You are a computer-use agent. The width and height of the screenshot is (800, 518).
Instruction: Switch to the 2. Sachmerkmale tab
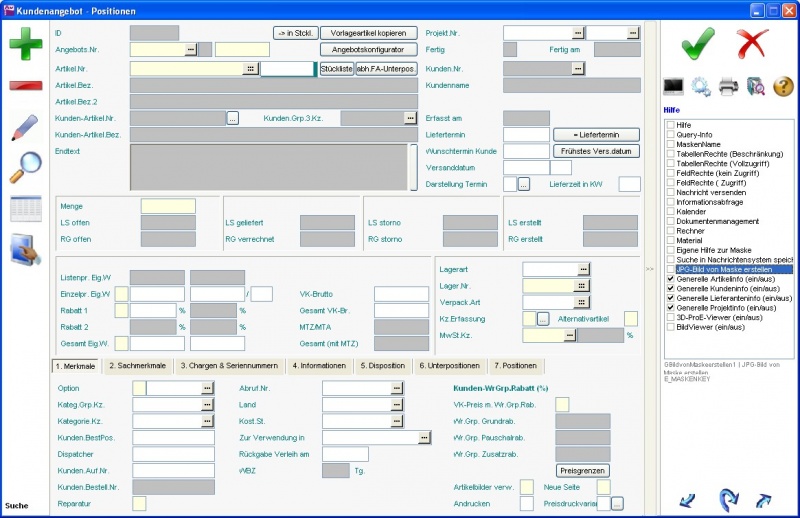[x=140, y=366]
